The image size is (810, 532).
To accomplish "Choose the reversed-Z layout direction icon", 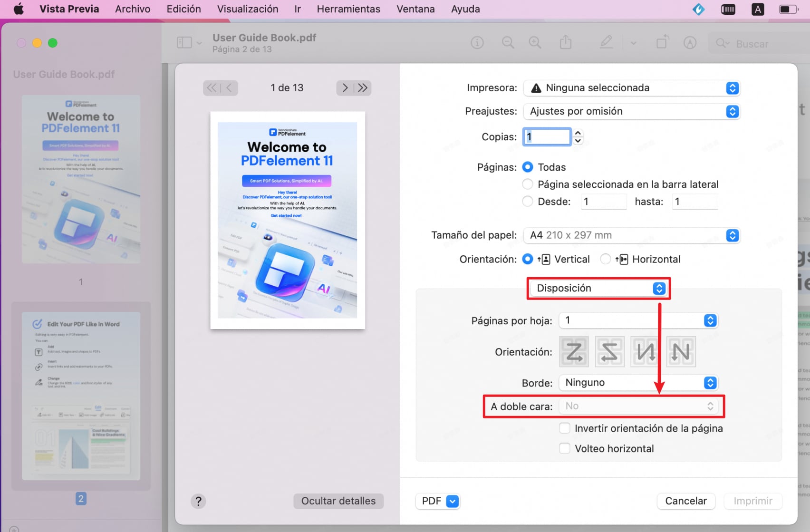I will point(610,352).
